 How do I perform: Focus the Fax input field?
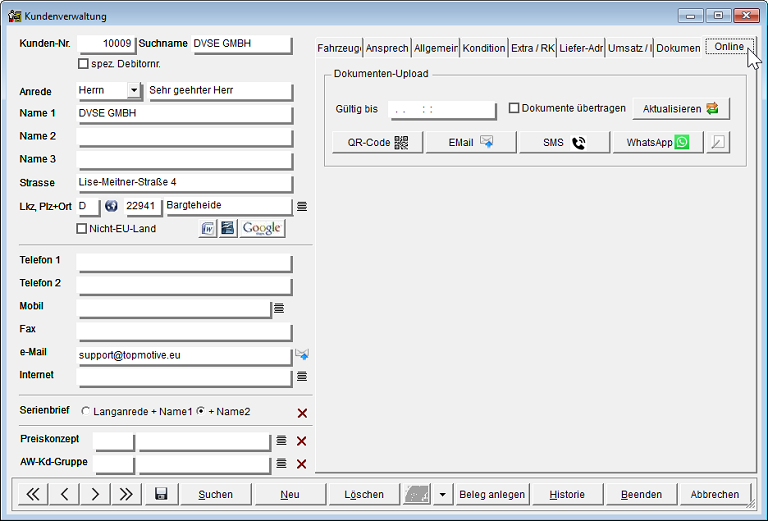185,332
